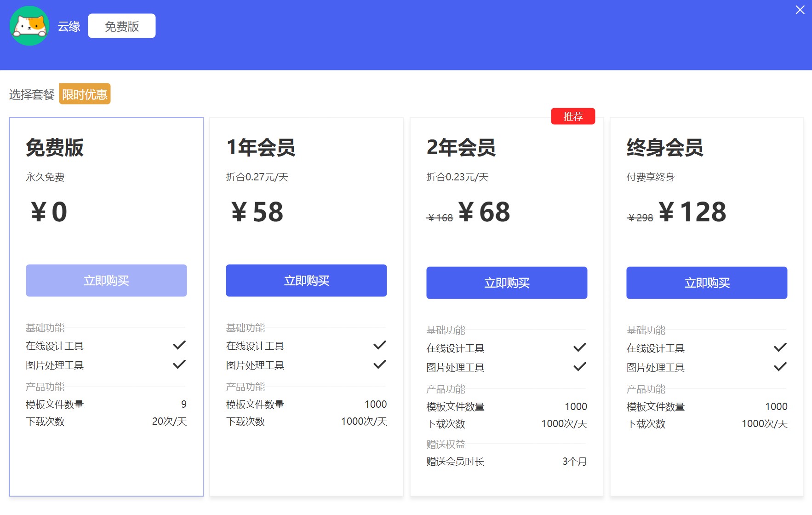Click the 折合0.23元/天 text under 2年会员
Viewport: 812px width, 515px height.
pos(457,176)
